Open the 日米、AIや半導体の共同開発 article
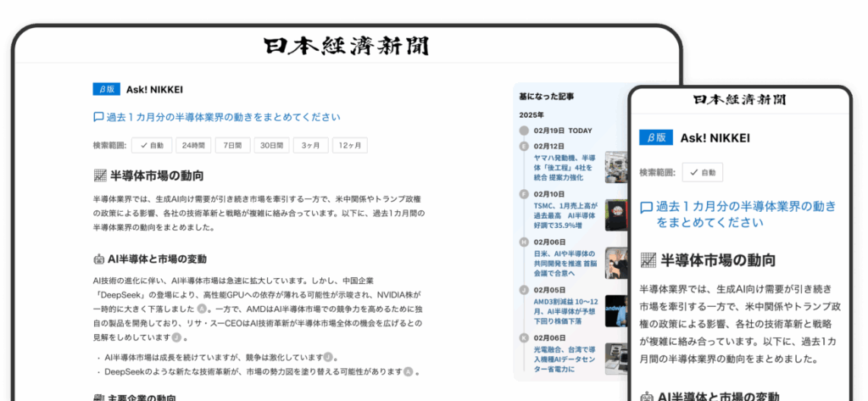This screenshot has width=868, height=401. [565, 263]
